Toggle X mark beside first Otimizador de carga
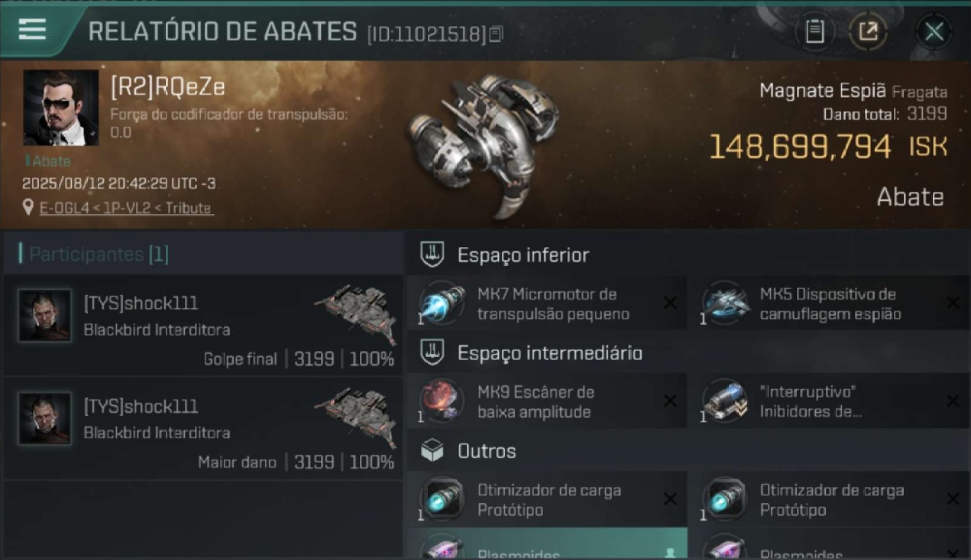The image size is (971, 560). point(670,499)
